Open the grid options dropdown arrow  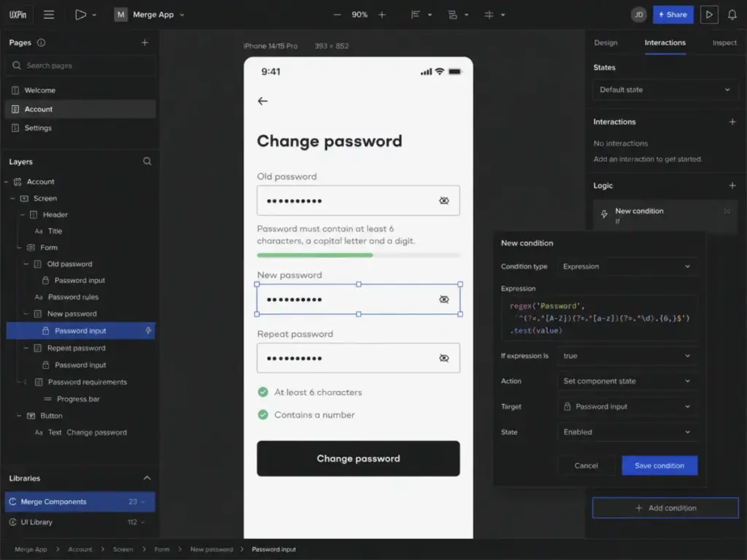[x=503, y=15]
